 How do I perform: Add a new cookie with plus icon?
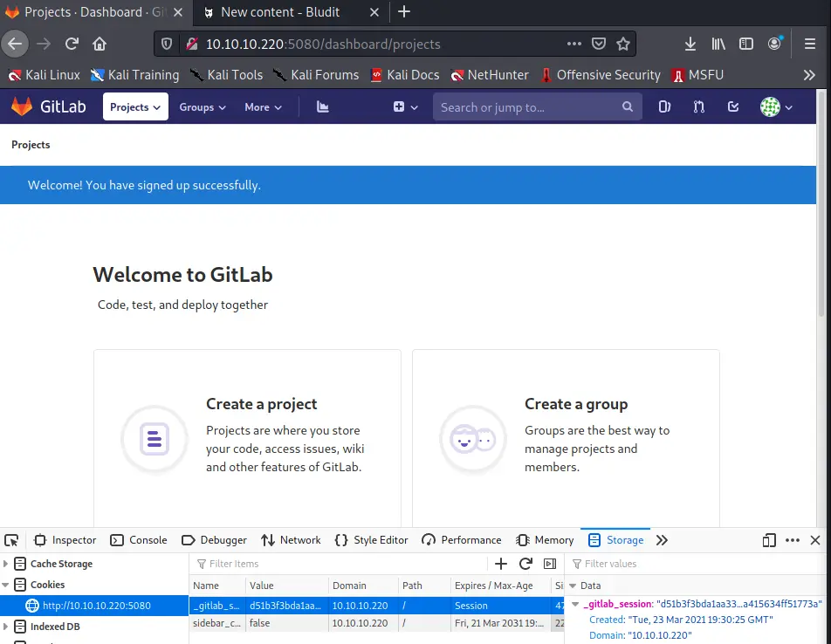(x=501, y=564)
